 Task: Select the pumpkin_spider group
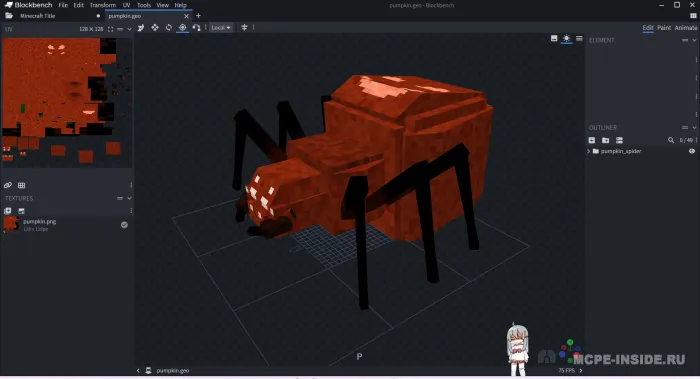pos(621,151)
